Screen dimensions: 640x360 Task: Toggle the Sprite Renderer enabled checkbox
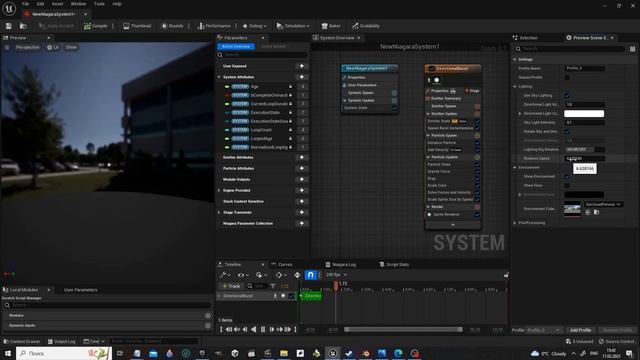[477, 215]
